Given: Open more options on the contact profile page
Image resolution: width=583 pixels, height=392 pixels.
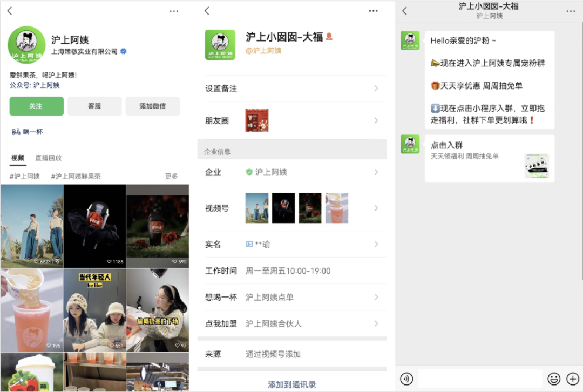Looking at the screenshot, I should tap(373, 11).
